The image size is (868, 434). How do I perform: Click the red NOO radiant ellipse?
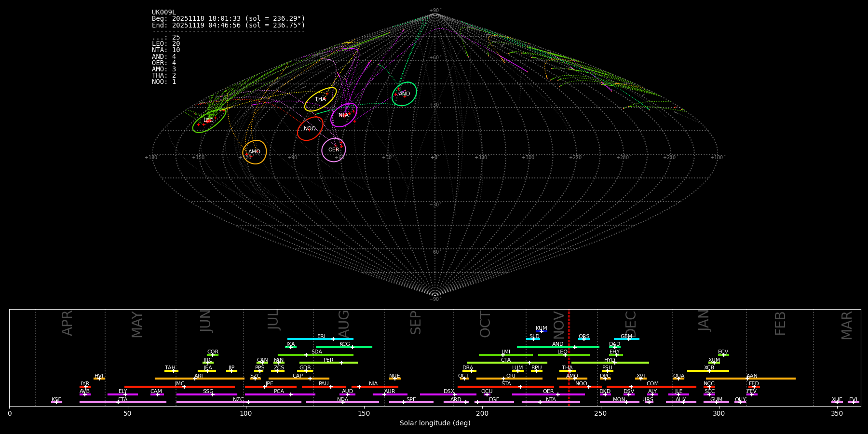[x=310, y=129]
